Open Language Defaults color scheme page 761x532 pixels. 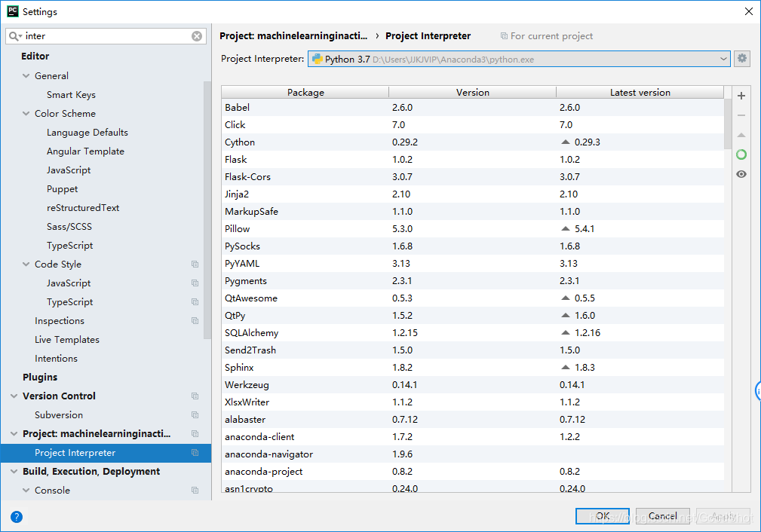click(87, 133)
